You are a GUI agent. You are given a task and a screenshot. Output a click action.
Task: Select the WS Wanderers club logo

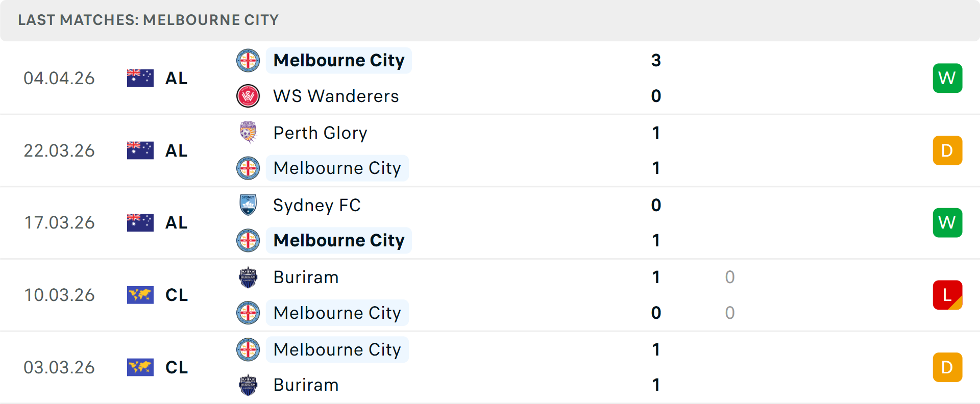(248, 96)
